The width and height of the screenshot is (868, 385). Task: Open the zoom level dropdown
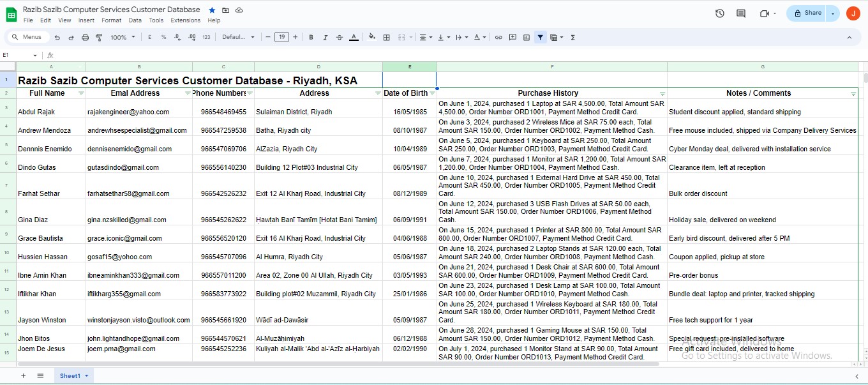(123, 38)
